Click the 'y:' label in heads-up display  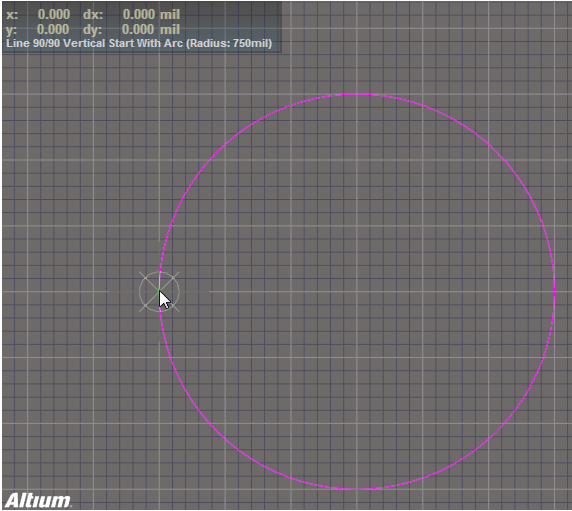pyautogui.click(x=12, y=30)
